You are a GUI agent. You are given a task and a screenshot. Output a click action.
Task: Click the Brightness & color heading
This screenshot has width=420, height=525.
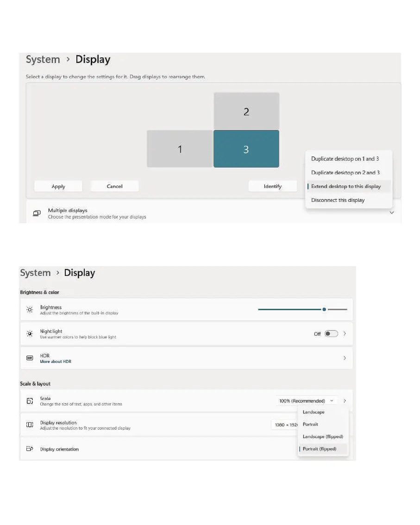point(39,292)
